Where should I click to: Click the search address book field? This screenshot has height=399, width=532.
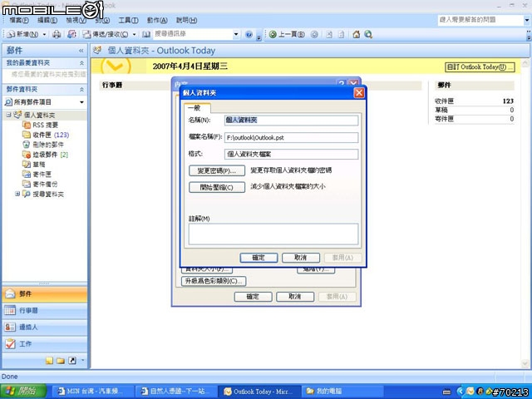coord(192,34)
